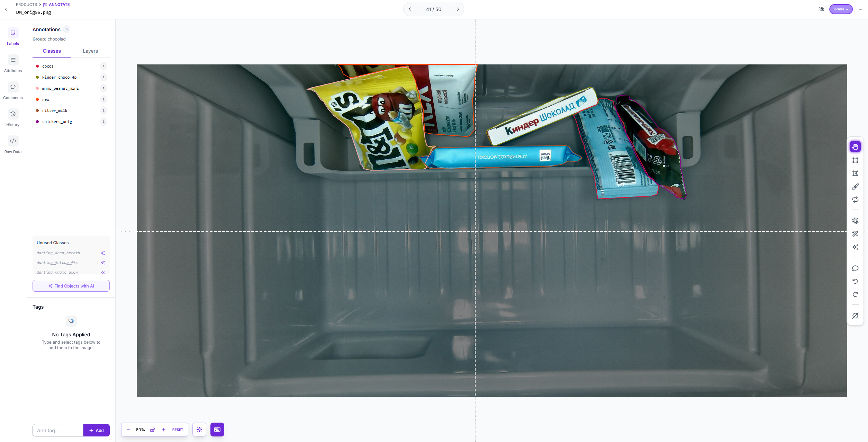Click the purple snickers_orig color dot

(x=37, y=122)
